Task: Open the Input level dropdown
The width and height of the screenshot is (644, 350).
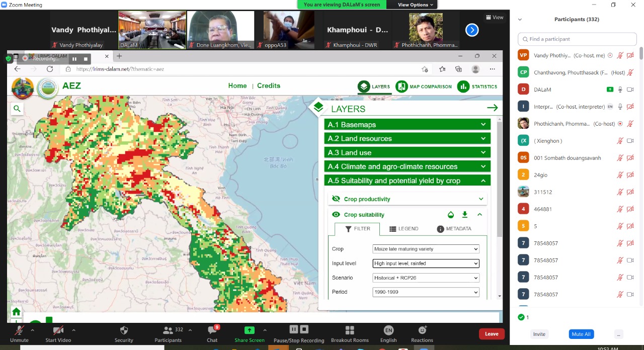Action: pos(426,263)
